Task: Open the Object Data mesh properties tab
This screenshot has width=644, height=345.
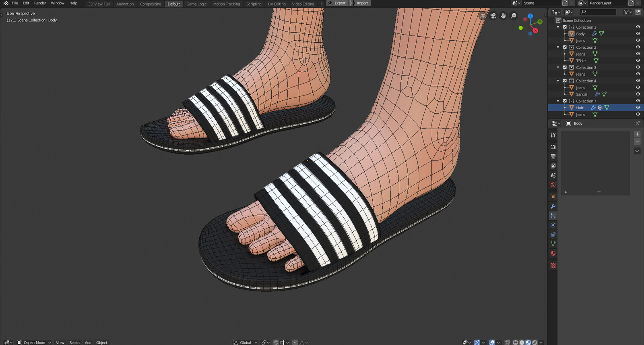Action: tap(553, 244)
